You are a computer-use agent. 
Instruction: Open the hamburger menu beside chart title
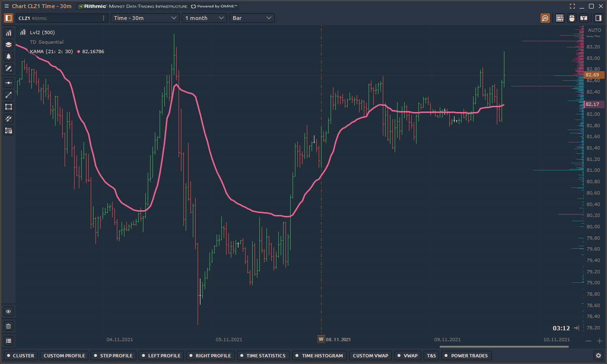pyautogui.click(x=6, y=6)
